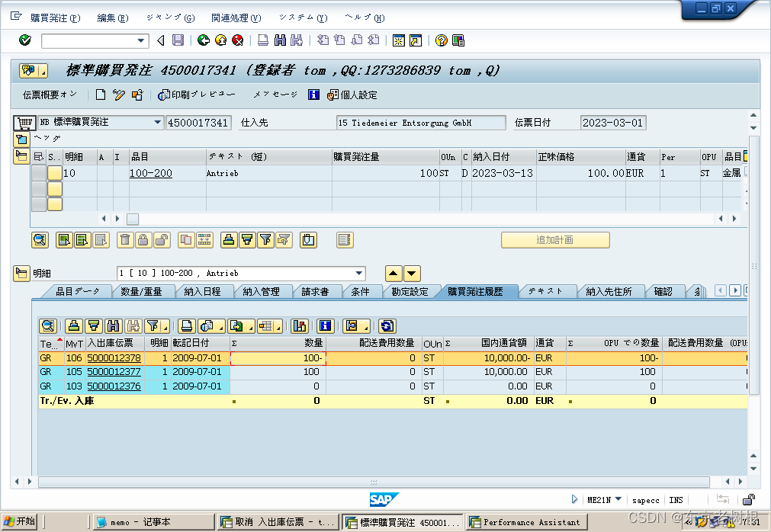Toggle the header section collapse button
This screenshot has width=771, height=532.
(x=21, y=139)
